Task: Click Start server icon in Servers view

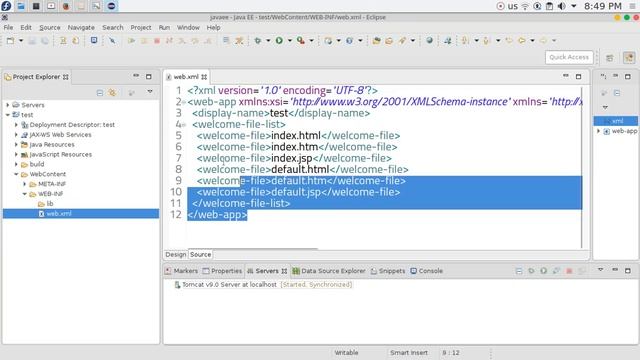Action: (x=544, y=271)
